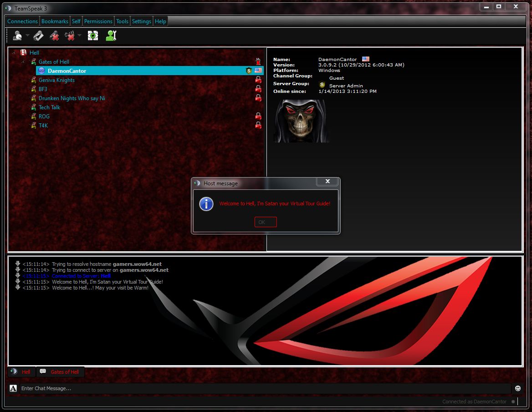The height and width of the screenshot is (412, 532).
Task: Click the skull avatar in the info panel
Action: pyautogui.click(x=301, y=121)
